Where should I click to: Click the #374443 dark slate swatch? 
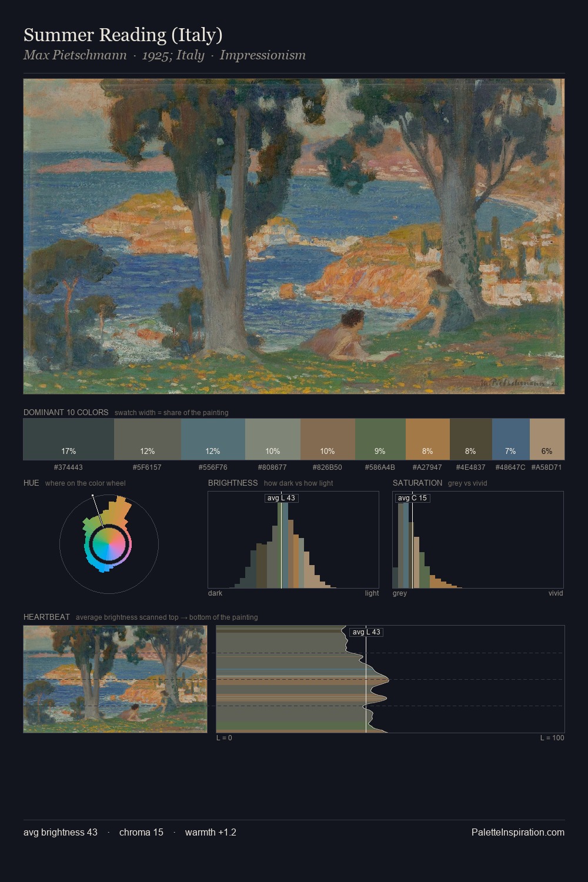pos(69,439)
